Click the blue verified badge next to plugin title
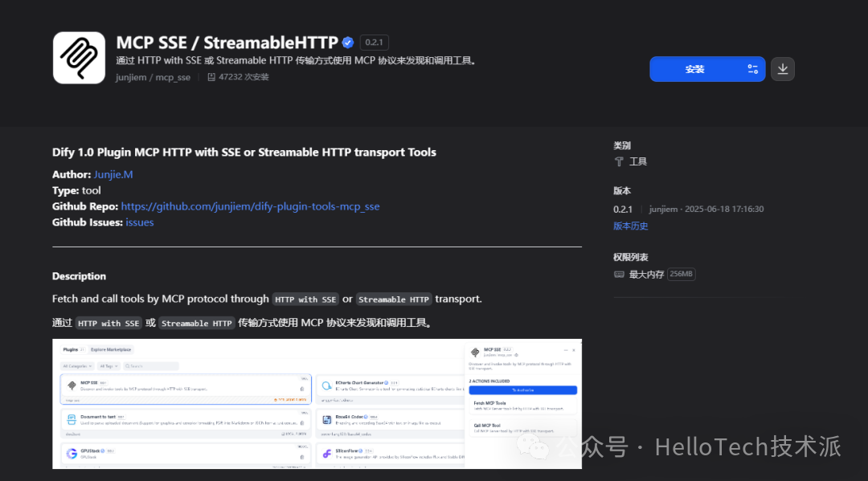This screenshot has width=868, height=481. [347, 42]
